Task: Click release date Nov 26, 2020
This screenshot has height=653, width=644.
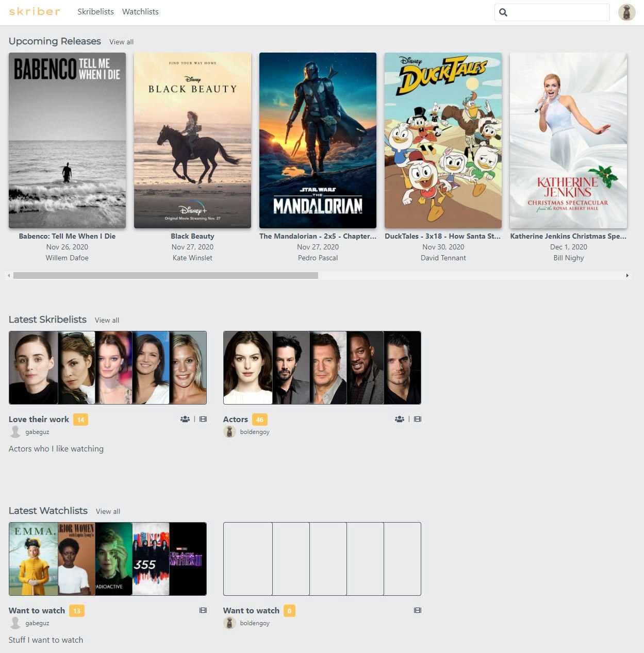Action: coord(67,247)
